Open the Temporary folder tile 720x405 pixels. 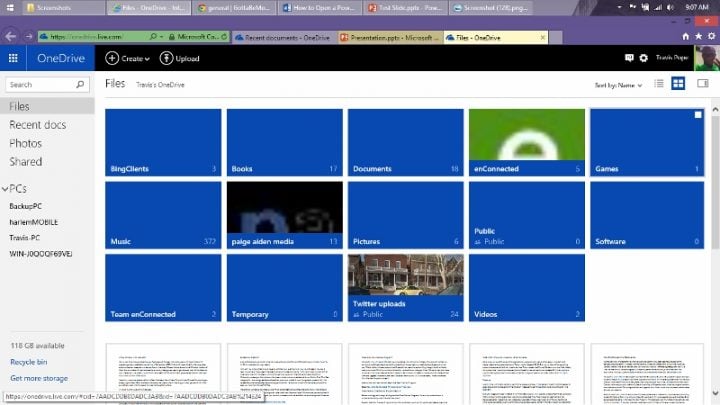coord(285,288)
